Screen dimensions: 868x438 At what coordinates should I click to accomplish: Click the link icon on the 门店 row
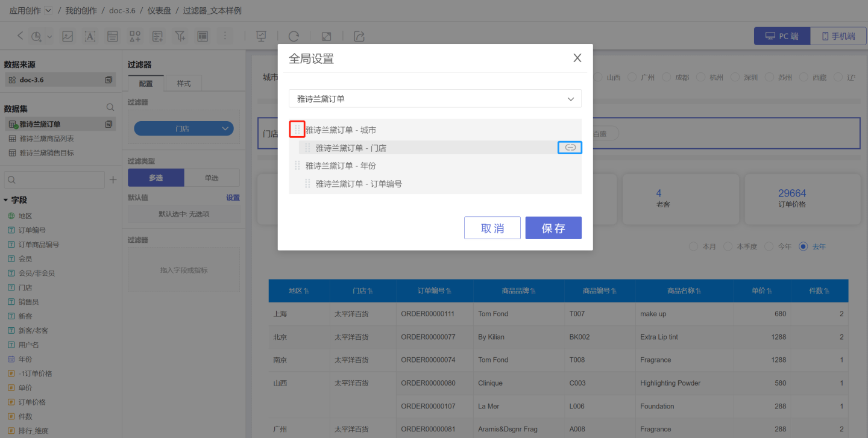[570, 148]
